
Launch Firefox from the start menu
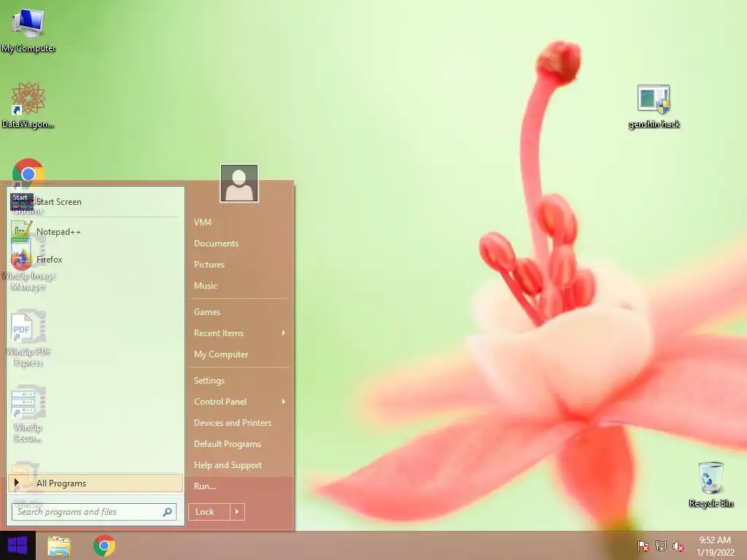click(94, 260)
